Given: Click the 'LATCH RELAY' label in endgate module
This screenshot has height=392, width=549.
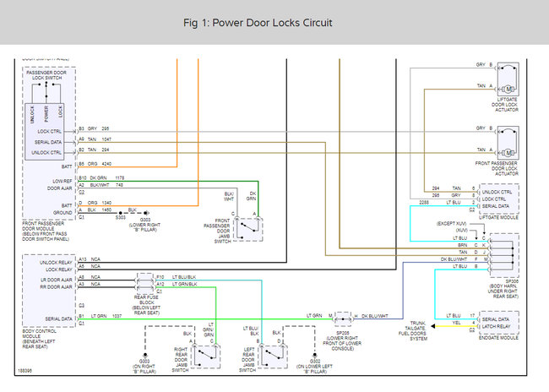Looking at the screenshot, I should (496, 326).
